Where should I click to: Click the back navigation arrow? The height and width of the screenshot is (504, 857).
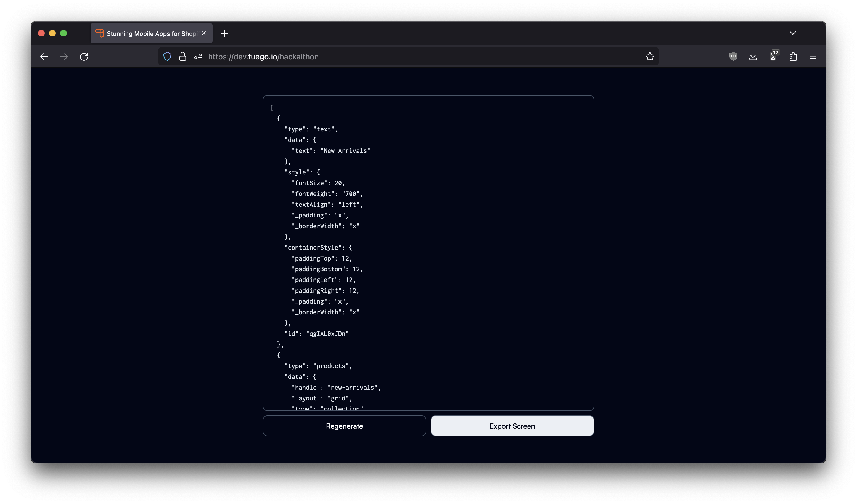pos(44,57)
